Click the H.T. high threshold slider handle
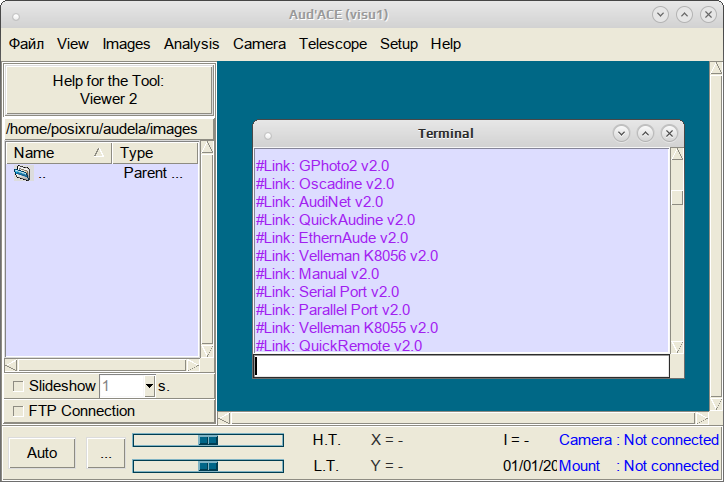The image size is (724, 482). click(208, 440)
